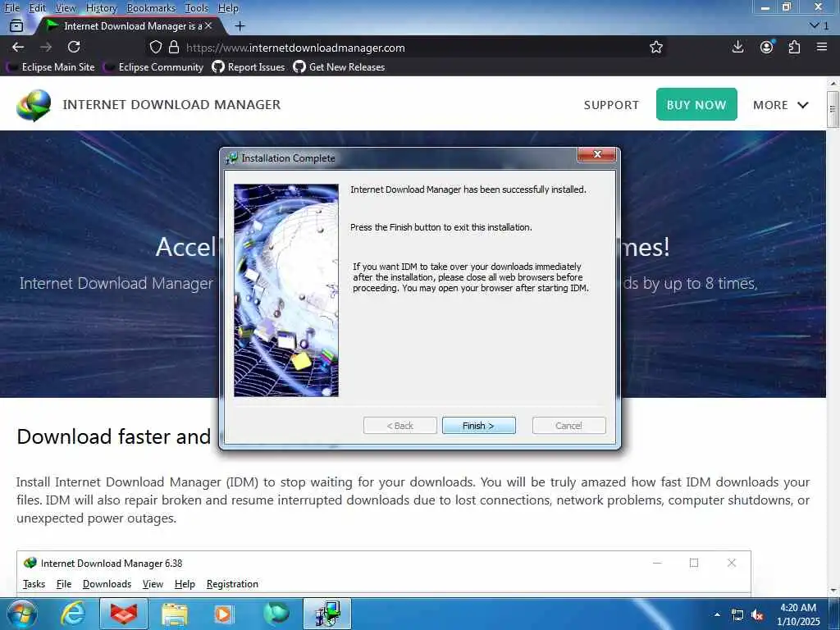This screenshot has width=840, height=630.
Task: Click 'Internet Download Manager 6.38' title text
Action: coord(112,563)
